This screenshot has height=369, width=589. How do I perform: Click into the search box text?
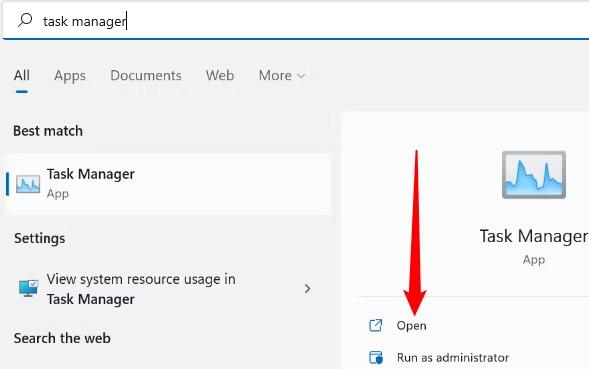85,21
